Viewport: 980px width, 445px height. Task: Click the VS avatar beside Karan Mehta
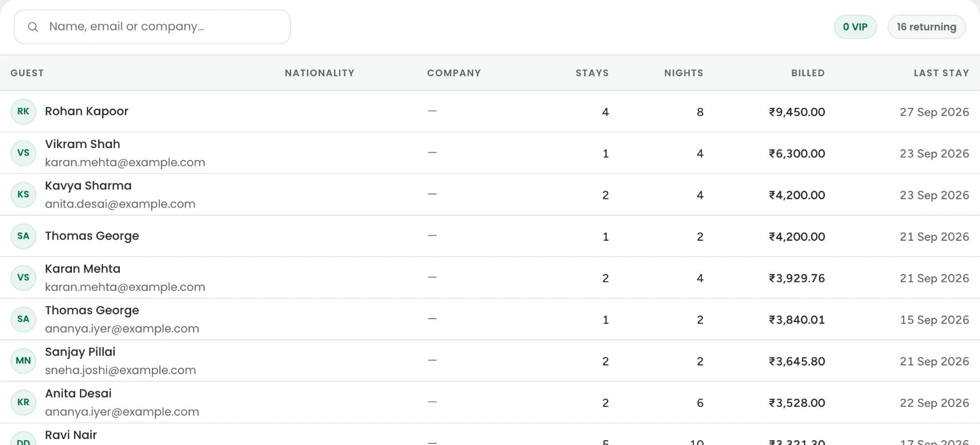point(23,278)
